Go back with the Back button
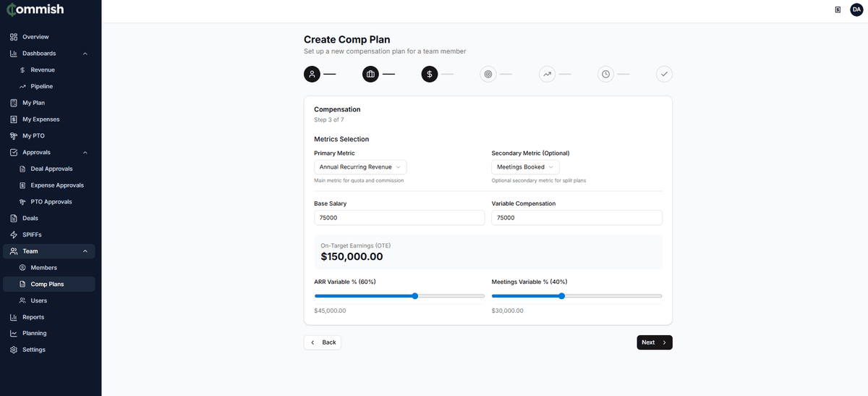This screenshot has width=868, height=396. 323,342
